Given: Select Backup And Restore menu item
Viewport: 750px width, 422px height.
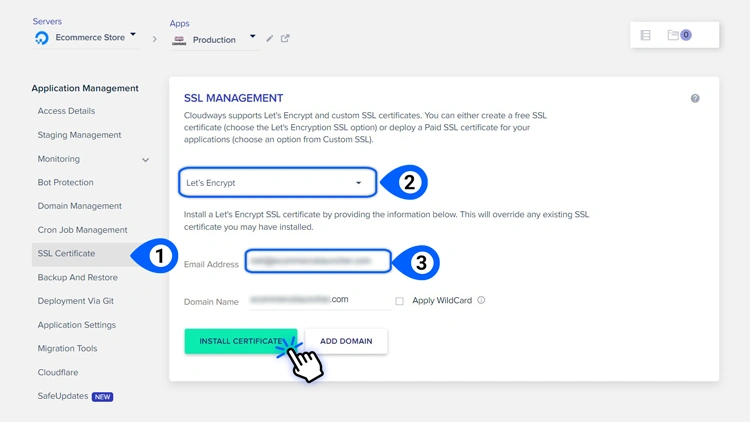Looking at the screenshot, I should [x=77, y=277].
